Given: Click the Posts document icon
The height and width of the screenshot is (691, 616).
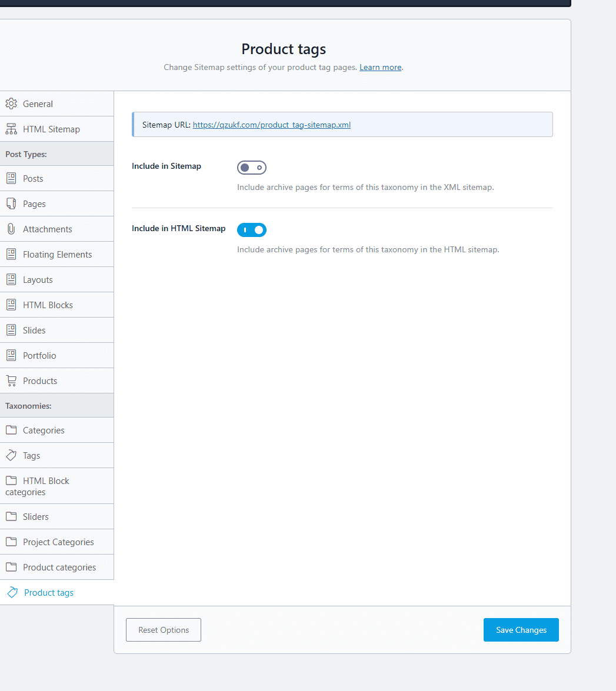Looking at the screenshot, I should (11, 178).
